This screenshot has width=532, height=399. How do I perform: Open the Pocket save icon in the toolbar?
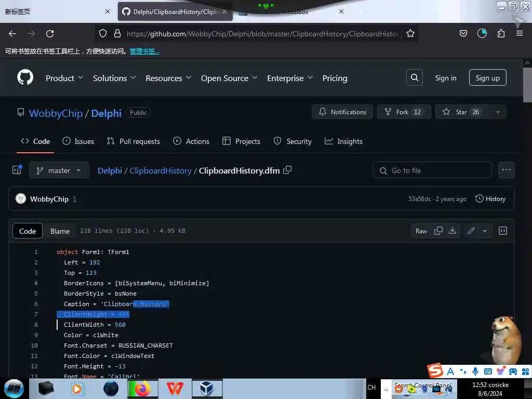[463, 34]
